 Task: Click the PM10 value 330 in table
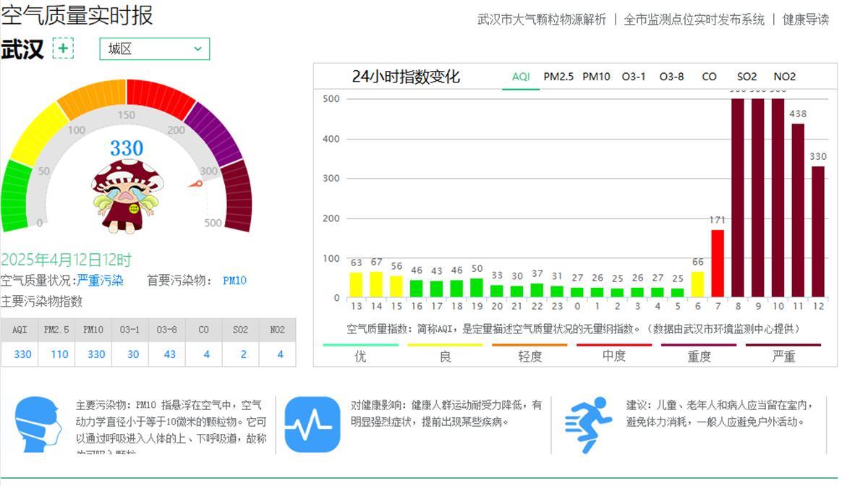point(96,354)
